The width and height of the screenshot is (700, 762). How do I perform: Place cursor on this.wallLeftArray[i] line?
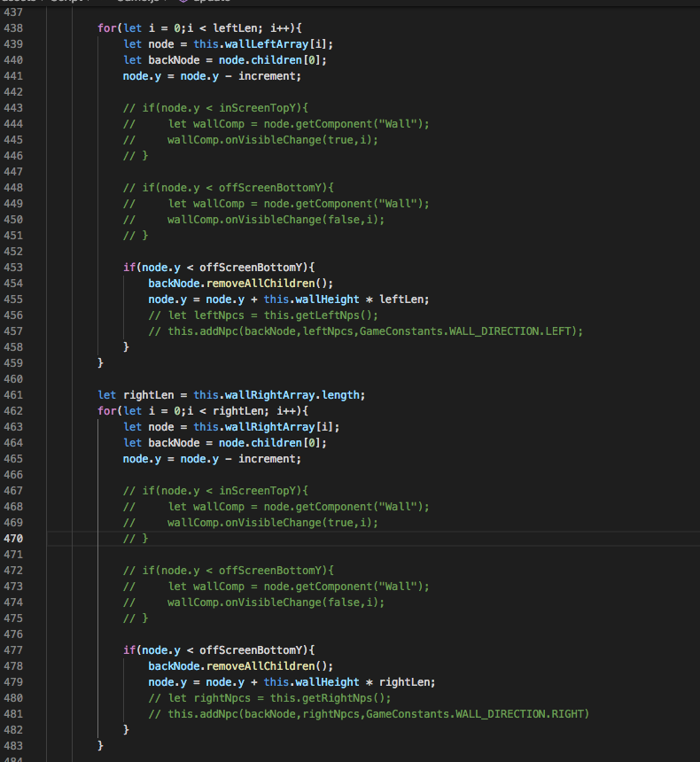click(x=228, y=44)
